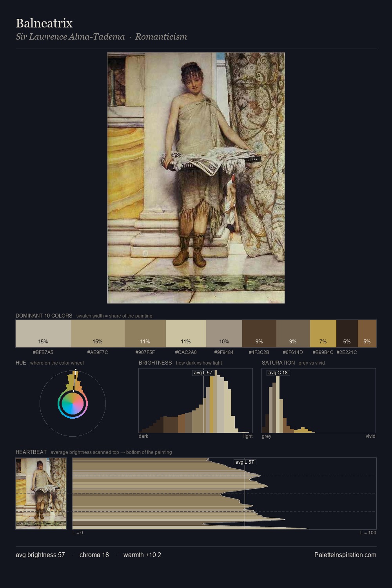Click the artist name Sir Lawrence Alma-Tadema
This screenshot has height=588, width=392.
(70, 37)
